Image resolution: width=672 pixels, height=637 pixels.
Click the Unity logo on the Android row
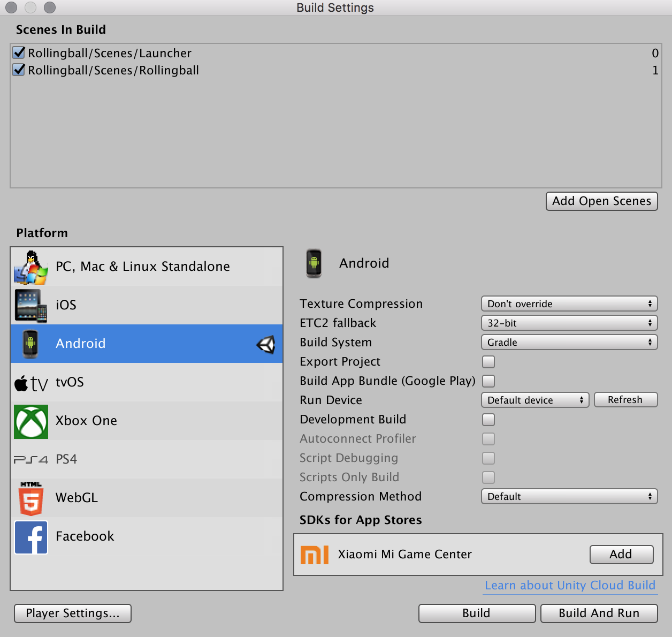(266, 344)
